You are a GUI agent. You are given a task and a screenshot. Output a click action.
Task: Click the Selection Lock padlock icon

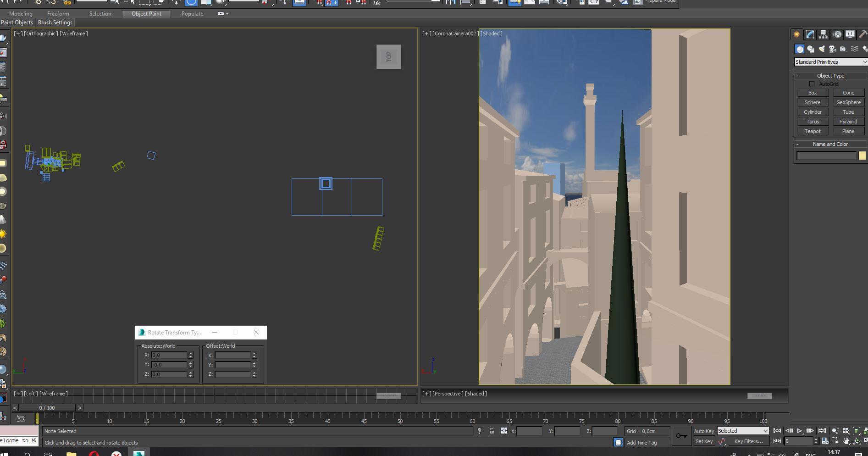(x=492, y=431)
